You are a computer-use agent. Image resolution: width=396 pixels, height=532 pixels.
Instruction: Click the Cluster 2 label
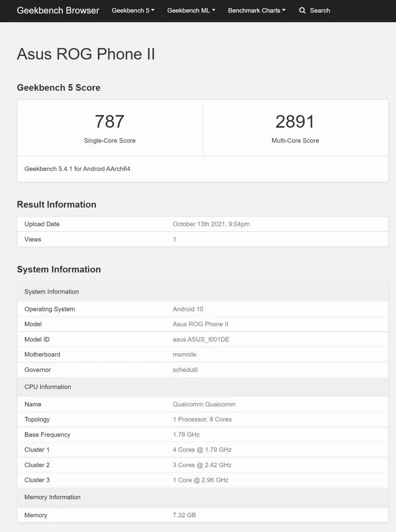[37, 465]
